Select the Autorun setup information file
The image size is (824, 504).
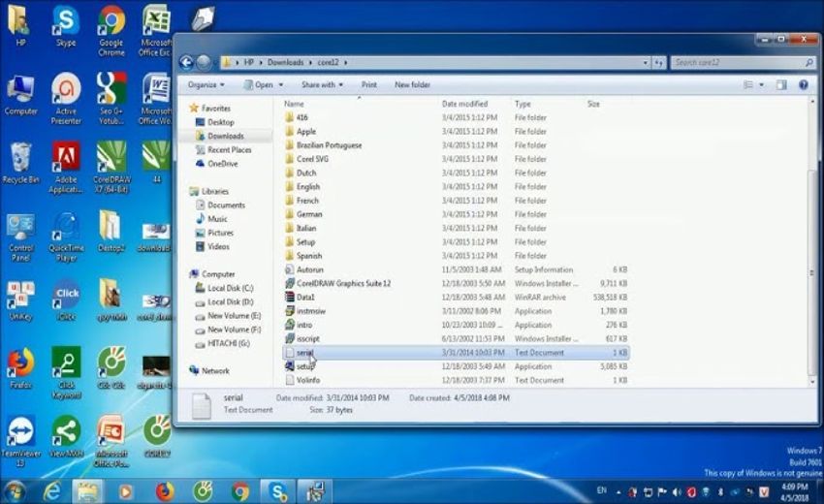tap(457, 269)
